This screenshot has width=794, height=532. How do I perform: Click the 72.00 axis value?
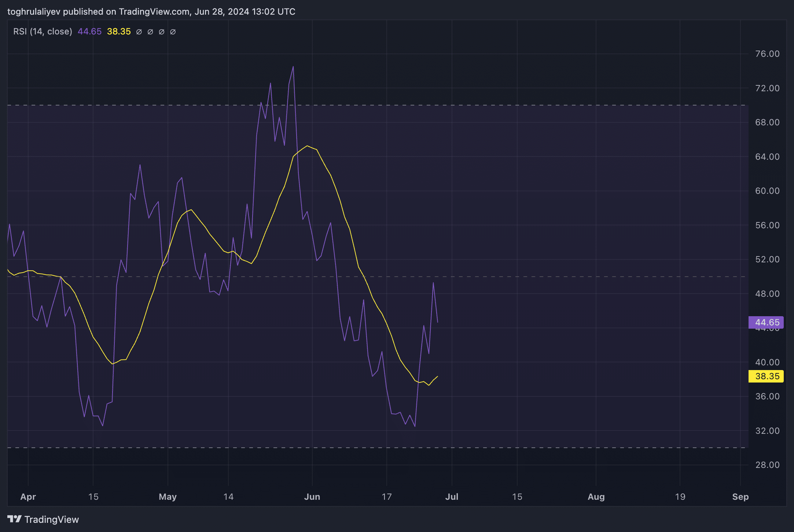(x=767, y=88)
